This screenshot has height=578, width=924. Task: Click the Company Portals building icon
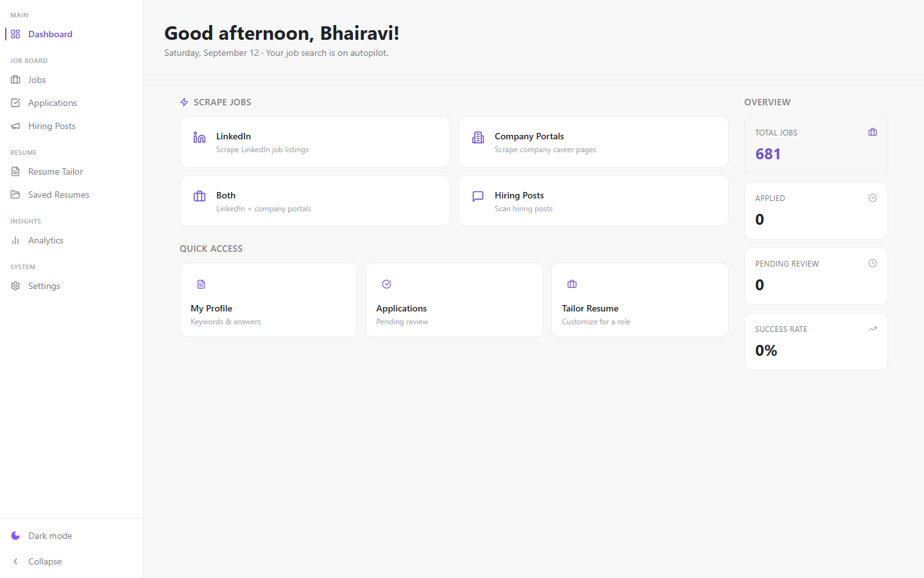[x=478, y=137]
